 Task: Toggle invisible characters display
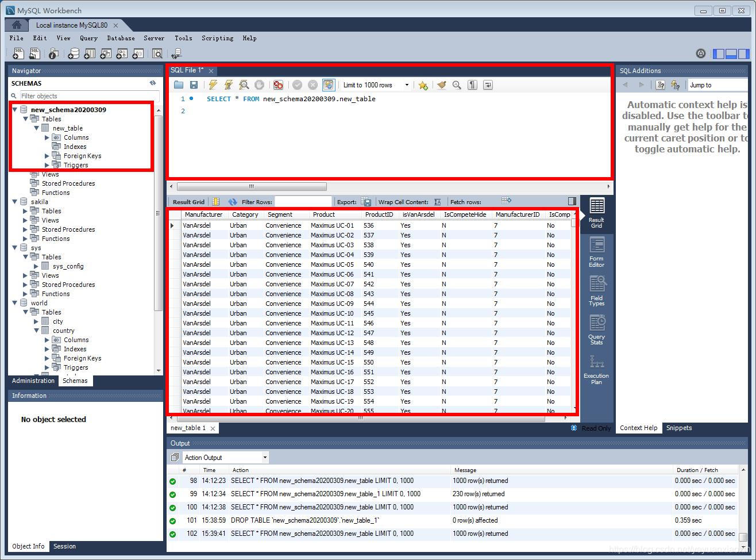click(472, 85)
